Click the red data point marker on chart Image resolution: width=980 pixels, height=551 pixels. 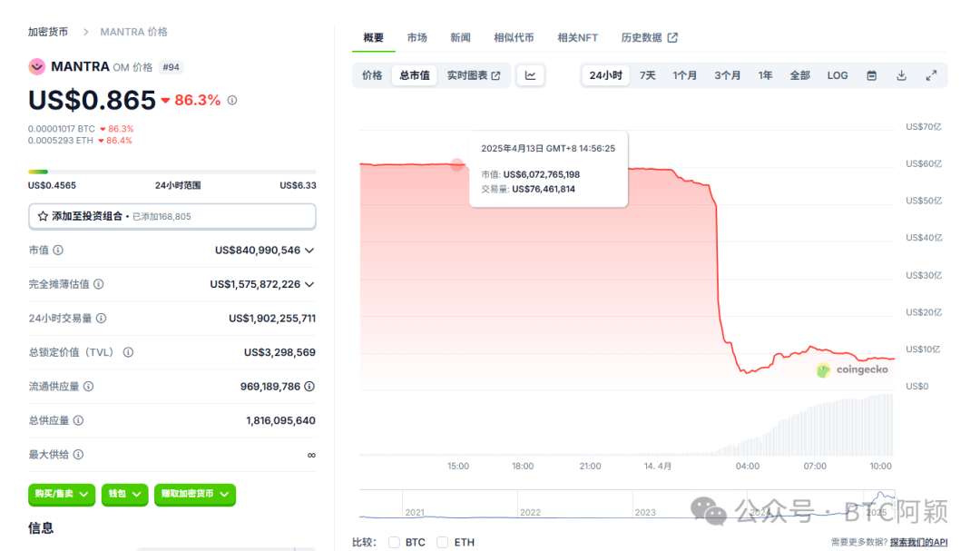coord(457,164)
